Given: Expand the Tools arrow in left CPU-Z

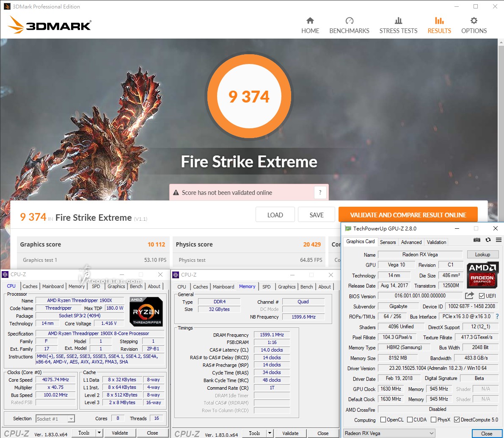Looking at the screenshot, I should [x=99, y=433].
